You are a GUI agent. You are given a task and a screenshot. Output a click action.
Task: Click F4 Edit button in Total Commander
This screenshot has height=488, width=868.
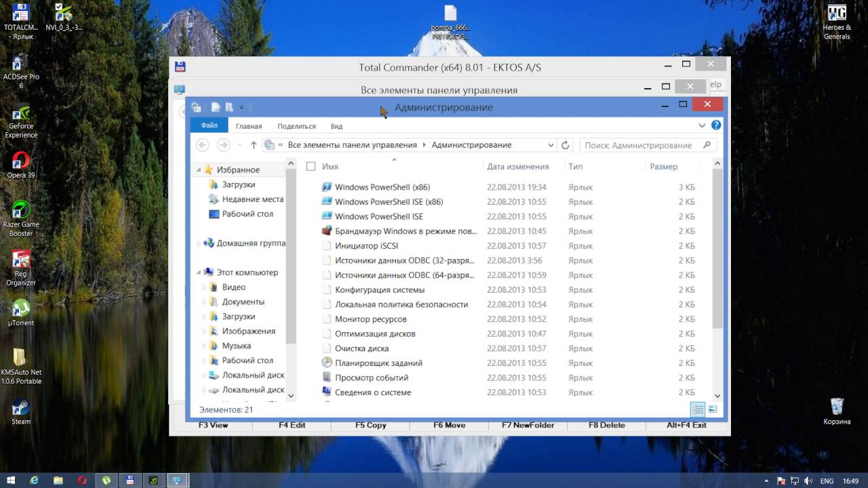point(292,425)
